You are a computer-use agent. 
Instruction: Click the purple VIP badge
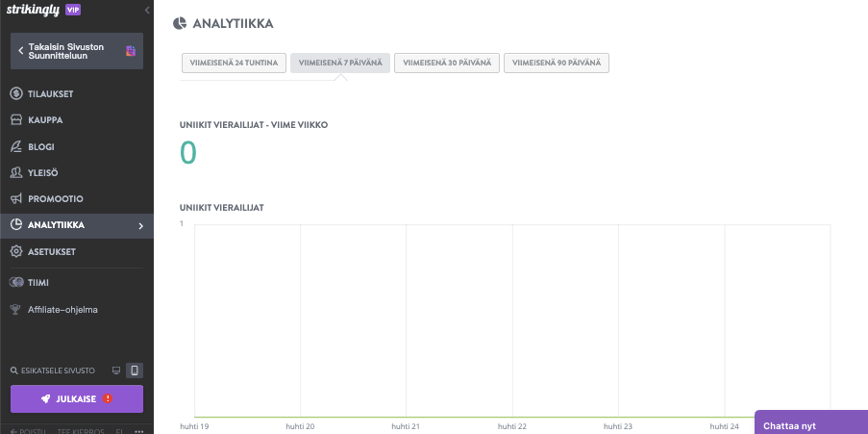click(73, 10)
